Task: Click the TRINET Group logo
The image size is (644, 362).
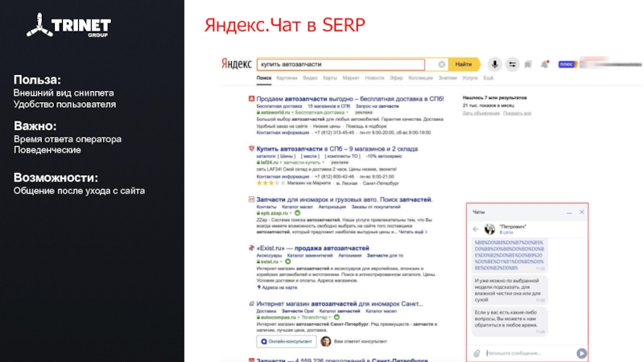Action: tap(68, 26)
